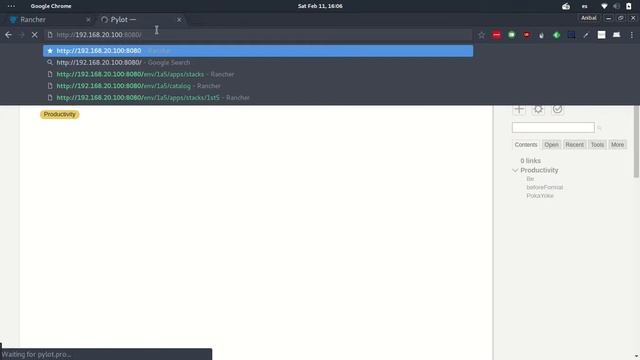The image size is (640, 360).
Task: Click the checkmark circle sidebar icon
Action: [x=558, y=109]
